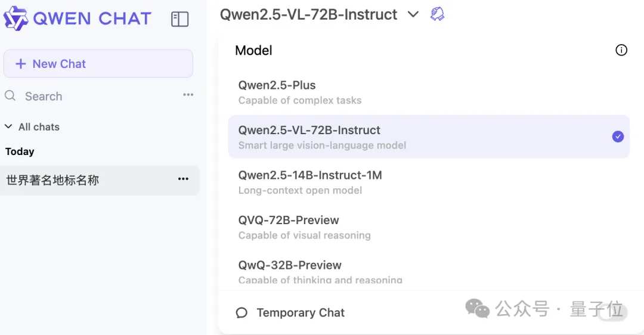644x335 pixels.
Task: Open the Qwen2.5-VL-72B-Instruct model title dropdown
Action: click(x=308, y=15)
